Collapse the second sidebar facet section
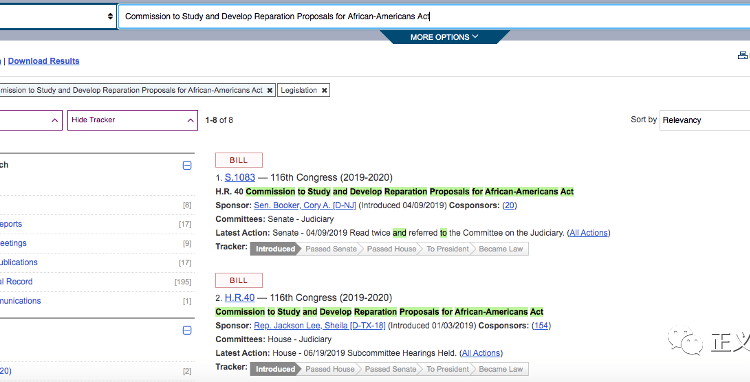The height and width of the screenshot is (382, 750). [187, 330]
